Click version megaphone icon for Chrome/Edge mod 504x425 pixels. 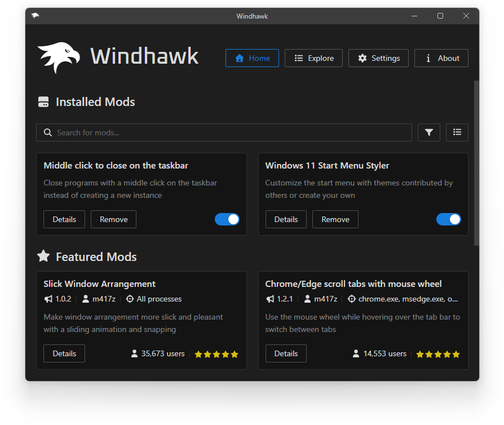(x=270, y=299)
